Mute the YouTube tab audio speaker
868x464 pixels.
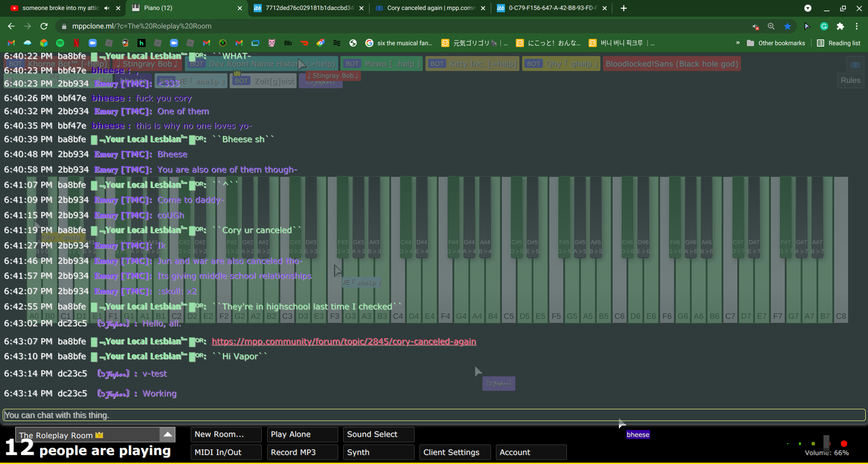[107, 8]
